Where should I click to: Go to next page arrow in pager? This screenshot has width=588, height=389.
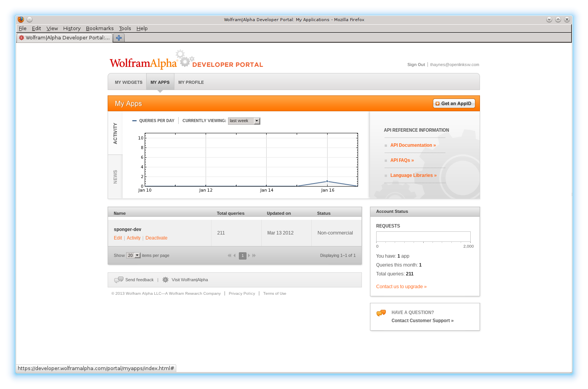click(249, 255)
